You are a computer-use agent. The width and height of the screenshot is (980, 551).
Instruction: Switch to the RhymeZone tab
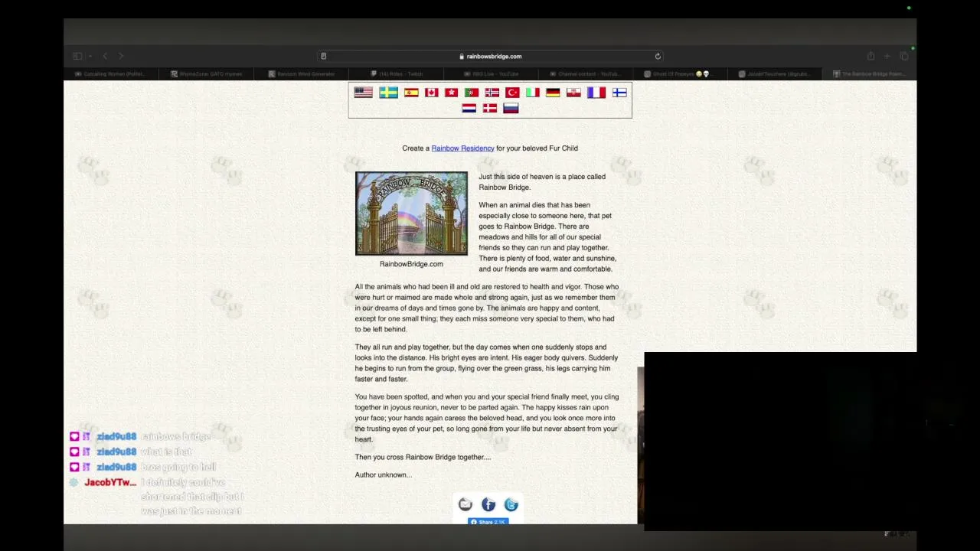207,74
